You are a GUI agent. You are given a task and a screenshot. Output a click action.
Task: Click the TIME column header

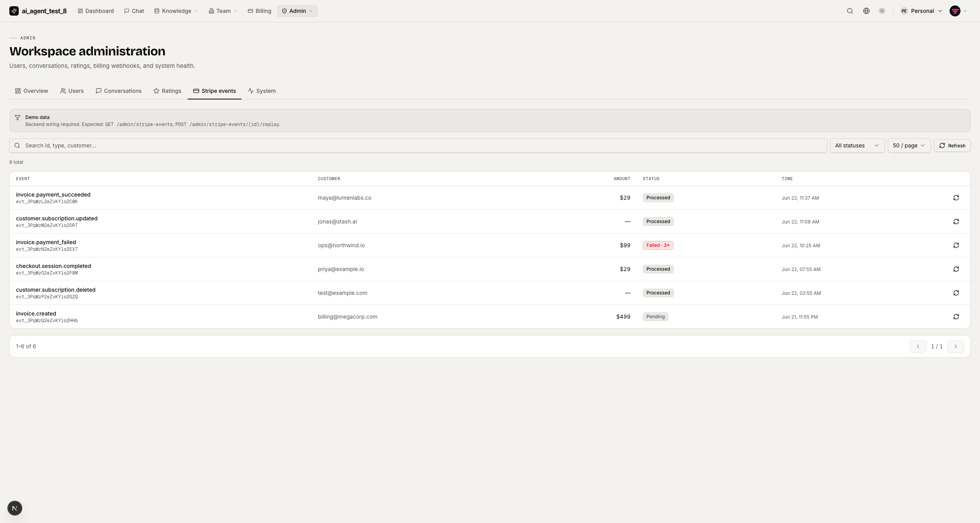pos(787,179)
